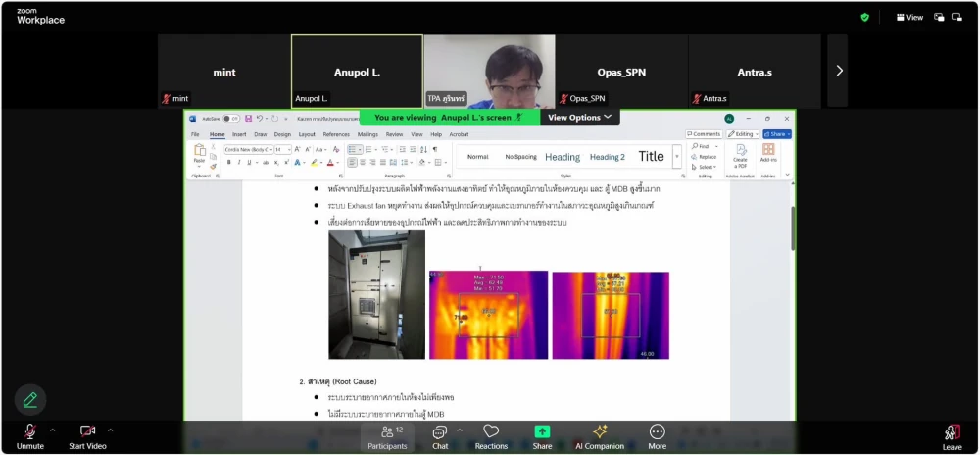Switch to the Acrobat tab

(x=459, y=134)
